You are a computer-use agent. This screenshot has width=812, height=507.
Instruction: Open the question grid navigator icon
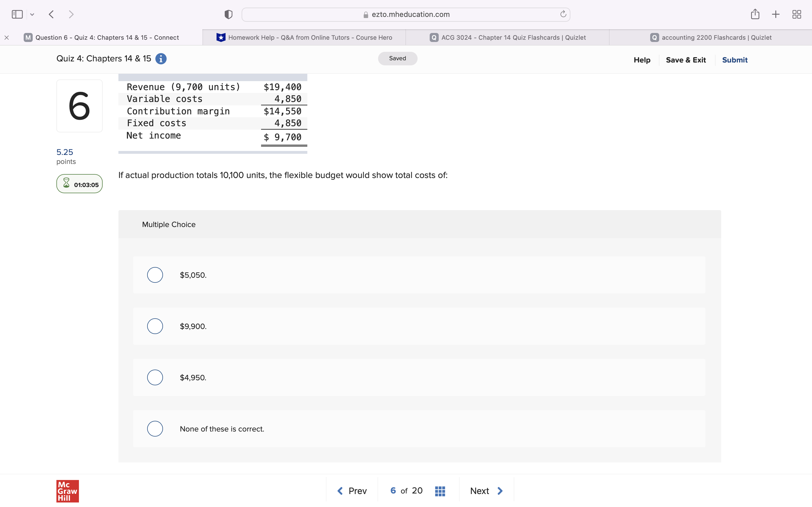pos(440,491)
